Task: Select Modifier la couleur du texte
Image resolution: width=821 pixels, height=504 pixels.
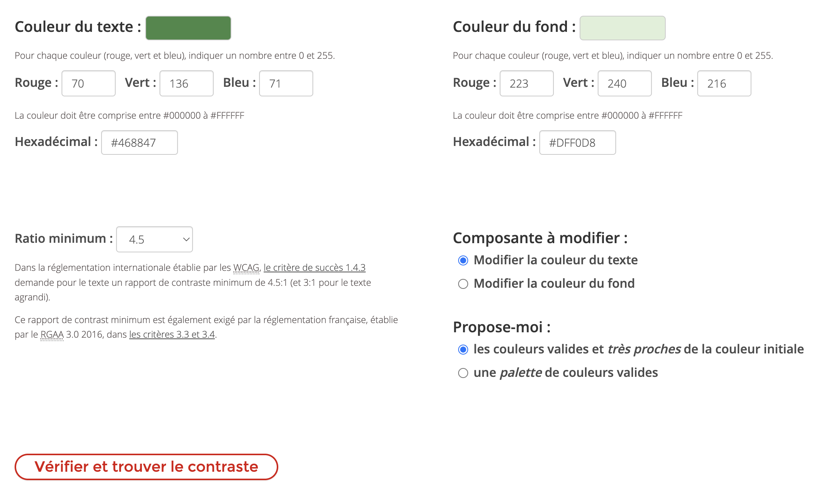Action: pyautogui.click(x=463, y=260)
